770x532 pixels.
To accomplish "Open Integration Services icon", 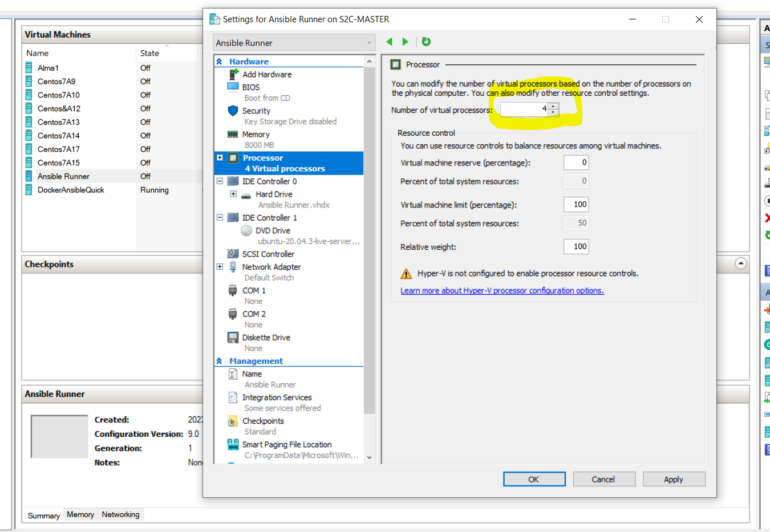I will [x=233, y=397].
